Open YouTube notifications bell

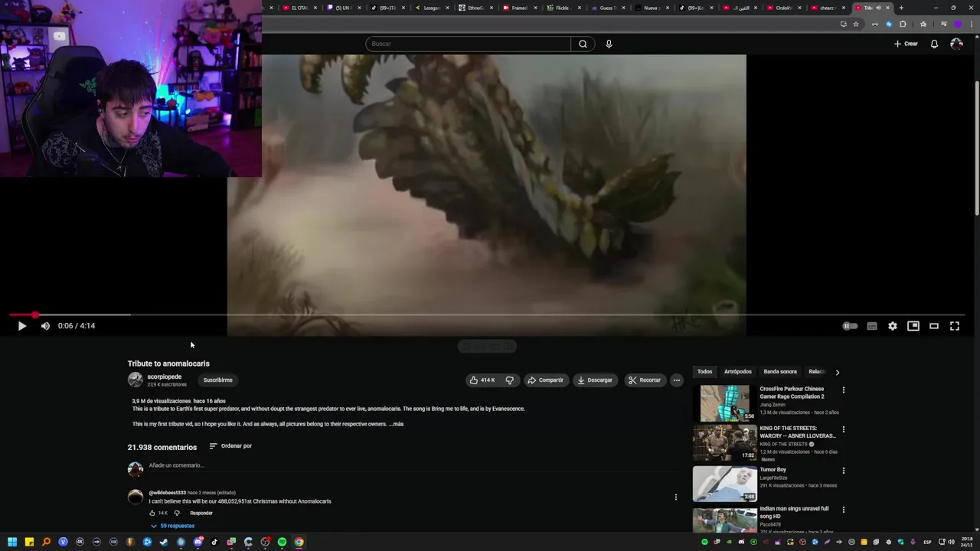[x=934, y=44]
